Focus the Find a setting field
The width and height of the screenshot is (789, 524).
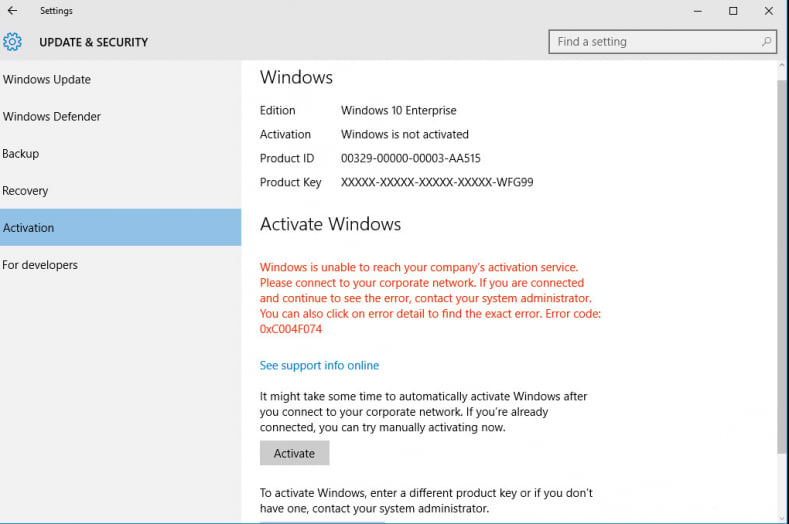(662, 42)
